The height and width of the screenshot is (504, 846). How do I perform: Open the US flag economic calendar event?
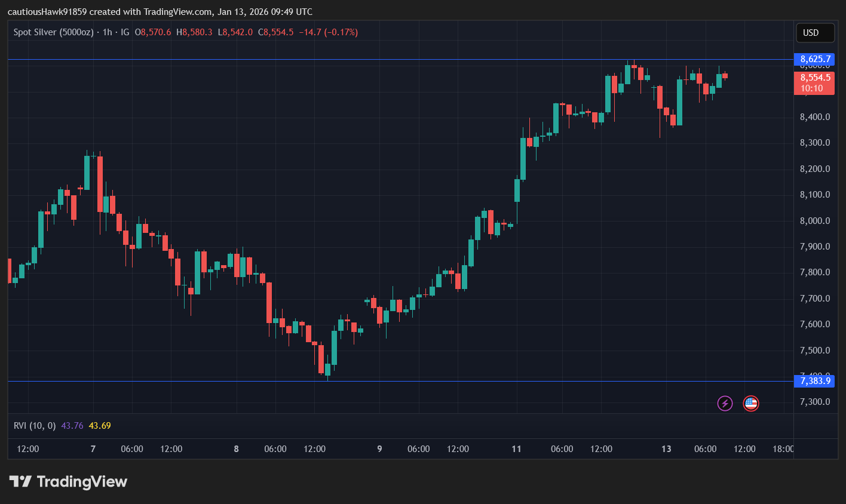[751, 403]
